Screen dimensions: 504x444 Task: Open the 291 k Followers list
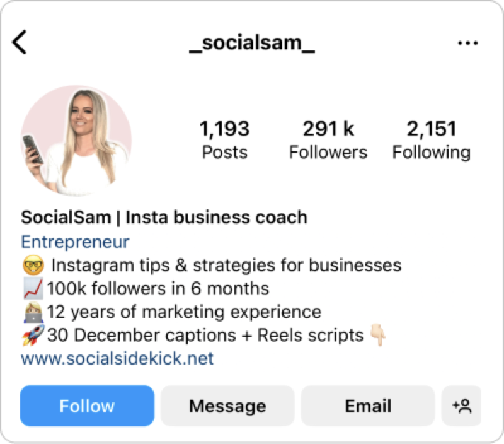(x=328, y=140)
